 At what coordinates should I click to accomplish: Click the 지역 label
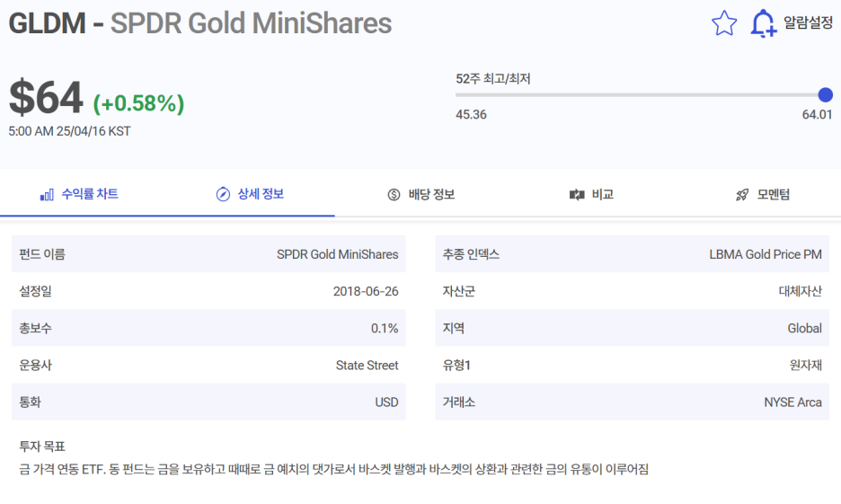[453, 328]
